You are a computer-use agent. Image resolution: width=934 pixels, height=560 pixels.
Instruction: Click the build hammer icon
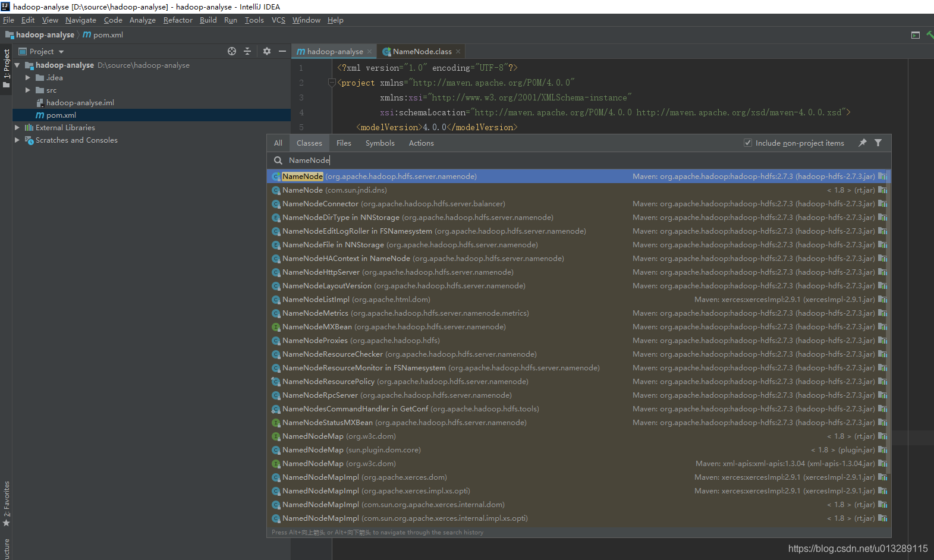(930, 35)
